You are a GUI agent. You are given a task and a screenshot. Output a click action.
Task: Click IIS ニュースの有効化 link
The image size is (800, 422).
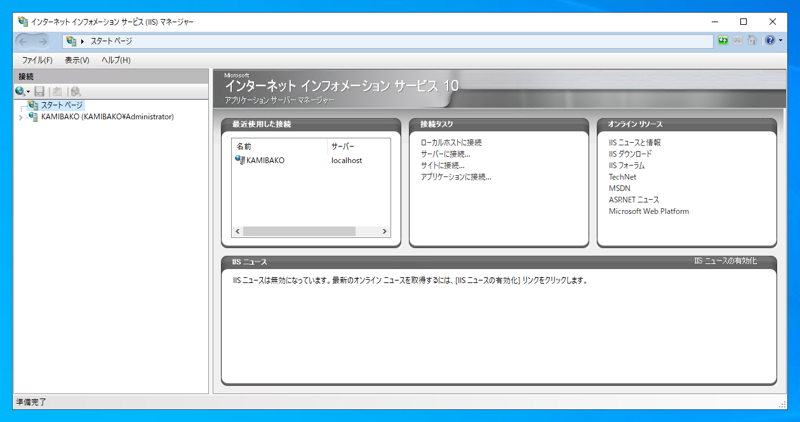(725, 261)
